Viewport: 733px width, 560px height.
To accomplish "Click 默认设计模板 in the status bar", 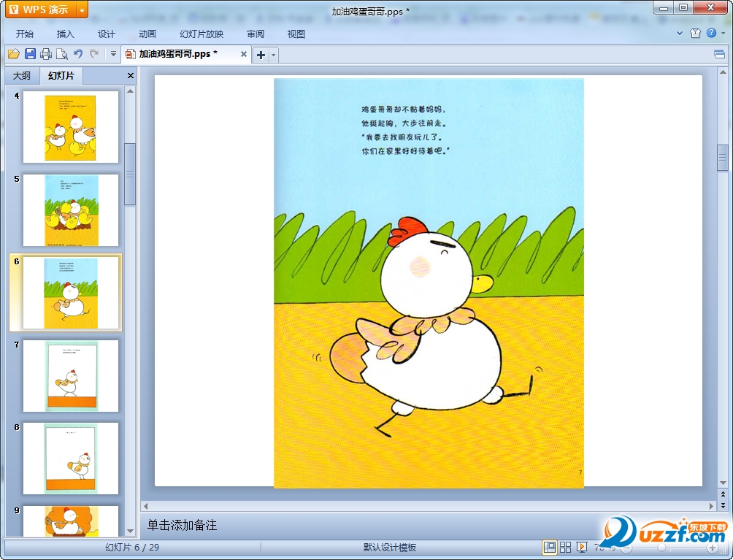I will (x=389, y=548).
